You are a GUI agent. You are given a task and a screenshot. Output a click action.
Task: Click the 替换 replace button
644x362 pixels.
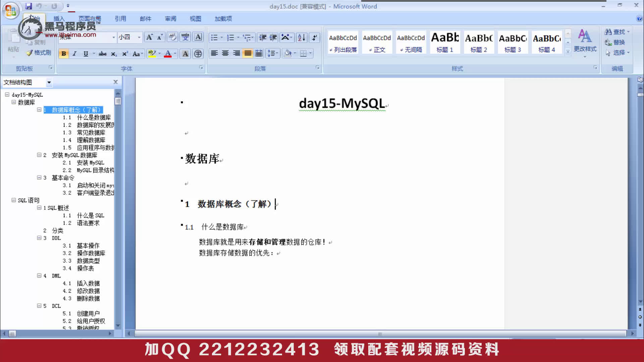[615, 42]
